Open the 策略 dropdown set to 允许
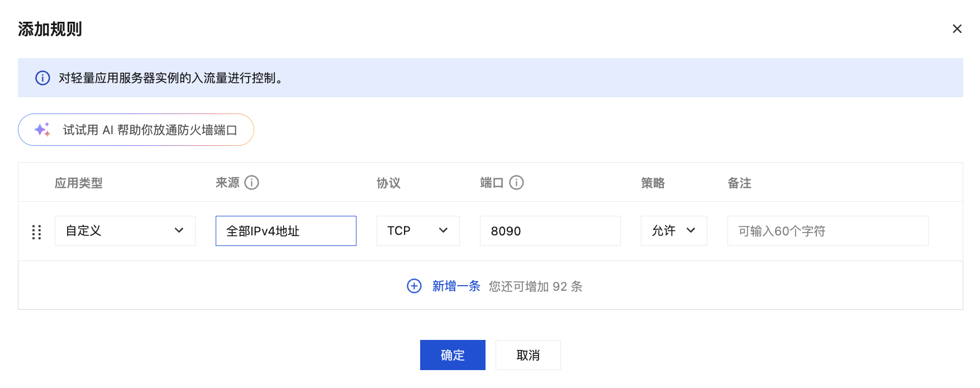The width and height of the screenshot is (980, 388). click(674, 231)
